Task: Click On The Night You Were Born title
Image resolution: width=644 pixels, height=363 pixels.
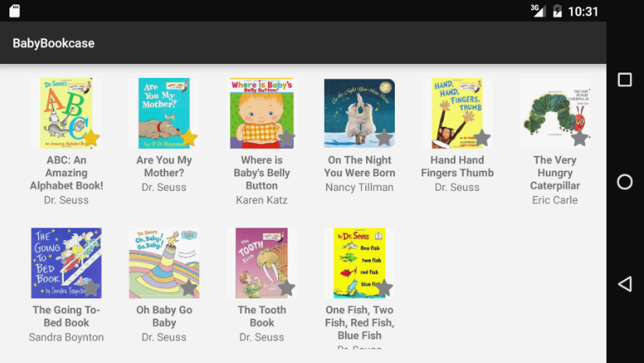Action: click(360, 167)
